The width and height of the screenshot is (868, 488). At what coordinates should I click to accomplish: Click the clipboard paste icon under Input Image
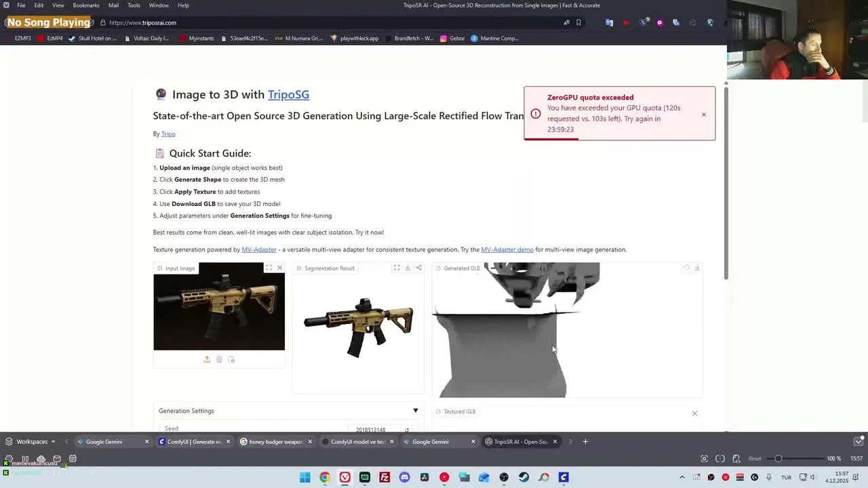[231, 359]
